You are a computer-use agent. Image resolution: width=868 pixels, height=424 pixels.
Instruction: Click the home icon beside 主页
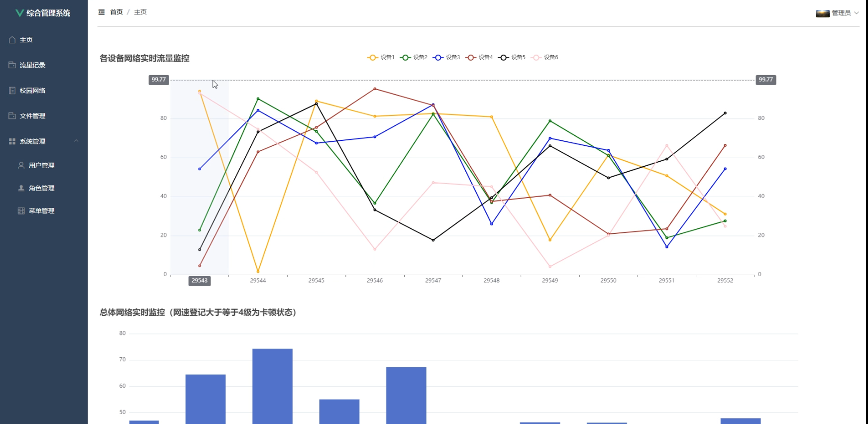(x=12, y=40)
